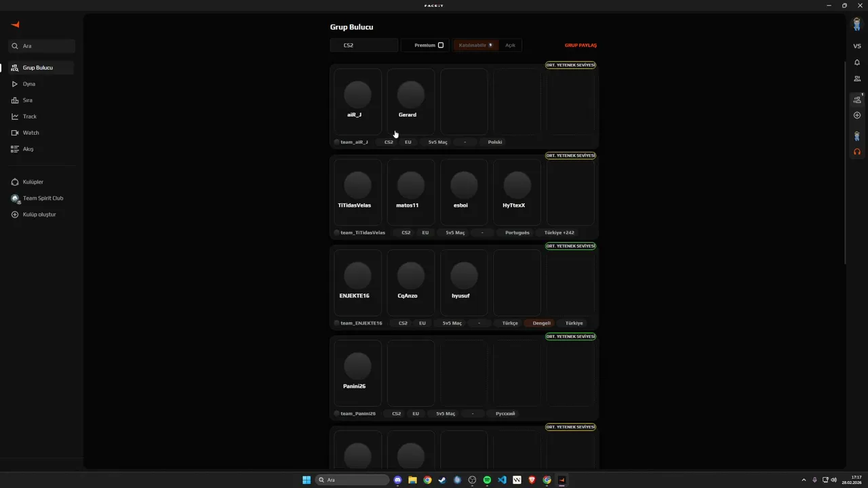Viewport: 868px width, 488px height.
Task: Click the Kulüpler icon in the sidebar
Action: 15,182
